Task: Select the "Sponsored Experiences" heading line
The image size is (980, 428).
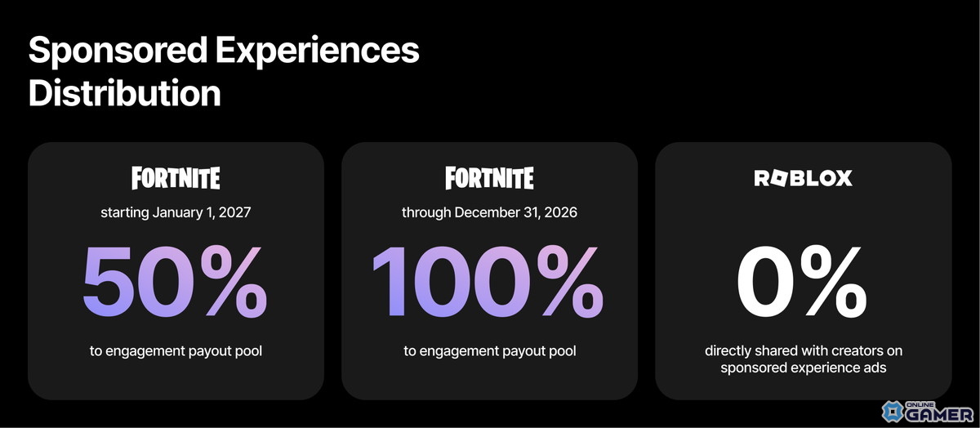Action: pos(224,51)
